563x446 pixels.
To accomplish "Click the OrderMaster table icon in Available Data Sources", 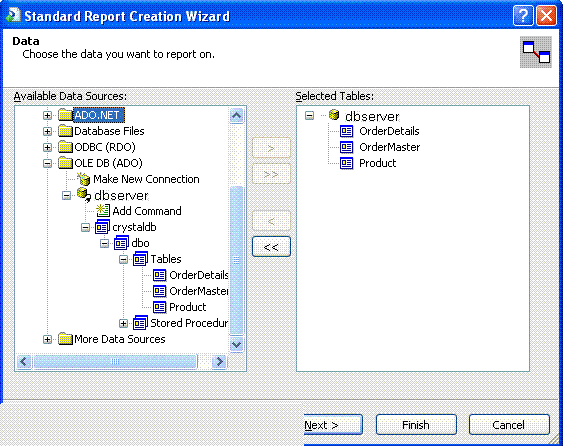I will 159,291.
